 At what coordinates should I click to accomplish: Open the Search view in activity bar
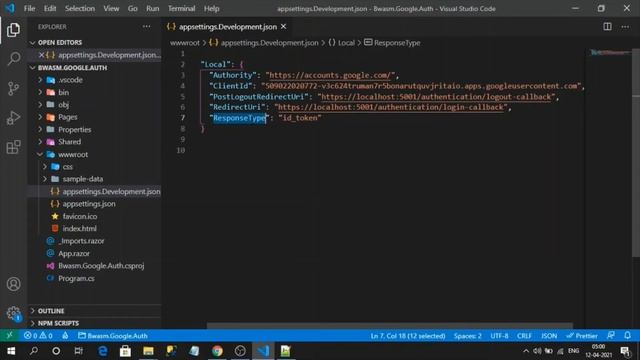point(13,59)
